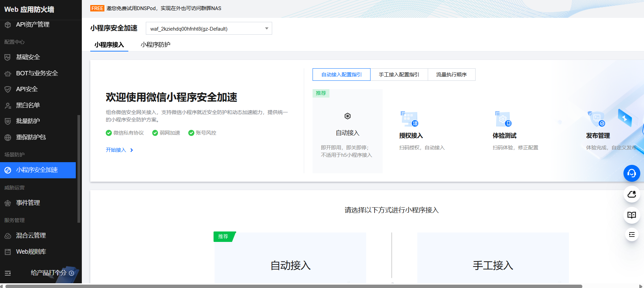The image size is (644, 288).
Task: Click 请选择以下方式进行小程序接入 heading
Action: pyautogui.click(x=392, y=210)
